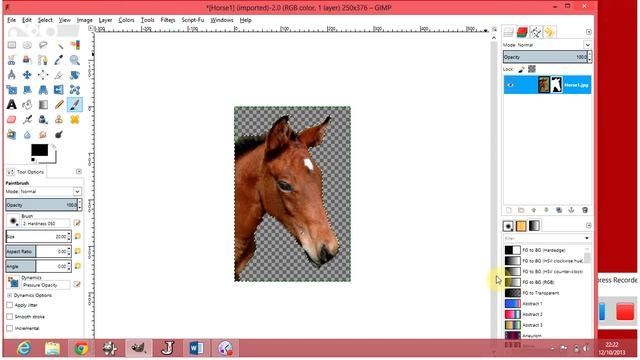Screen dimensions: 640x360
Task: Click the duplicate layer button
Action: 559,210
